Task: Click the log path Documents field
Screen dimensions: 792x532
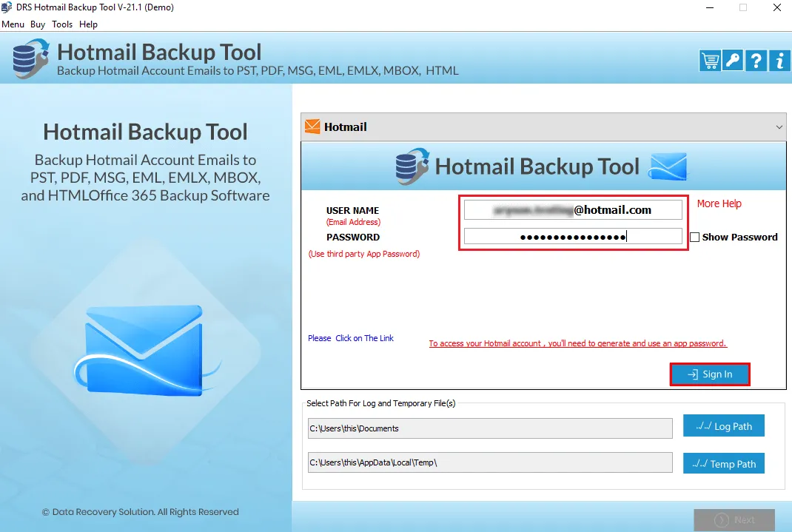Action: click(x=490, y=428)
